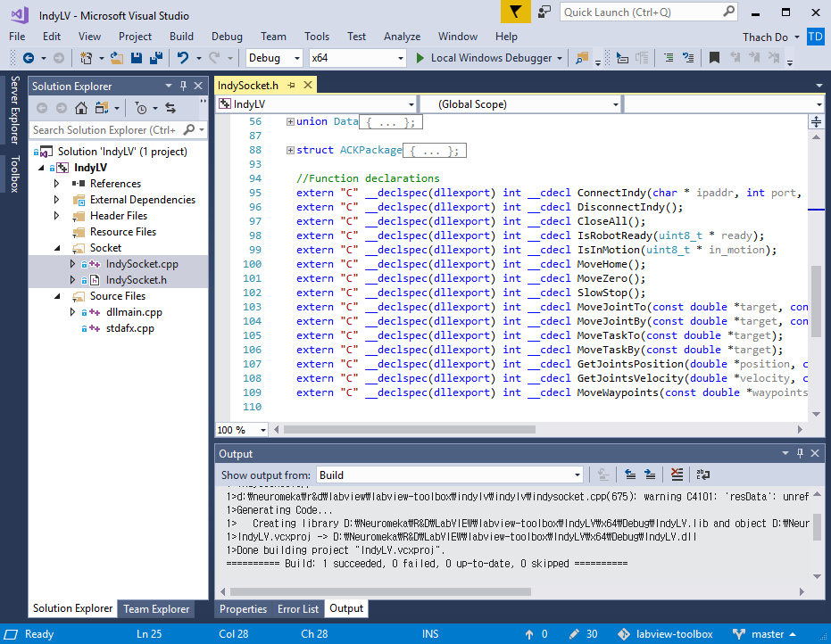Pin the Solution Explorer panel
Image resolution: width=831 pixels, height=644 pixels.
183,86
